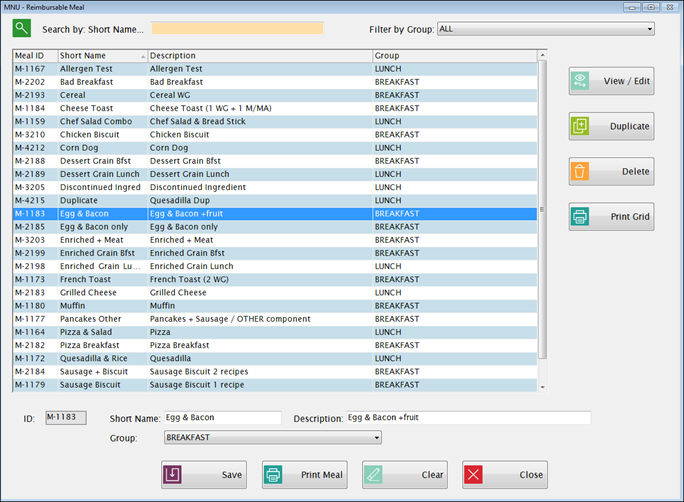Sort by the Group column header
Viewport: 684px width, 502px height.
coord(455,56)
